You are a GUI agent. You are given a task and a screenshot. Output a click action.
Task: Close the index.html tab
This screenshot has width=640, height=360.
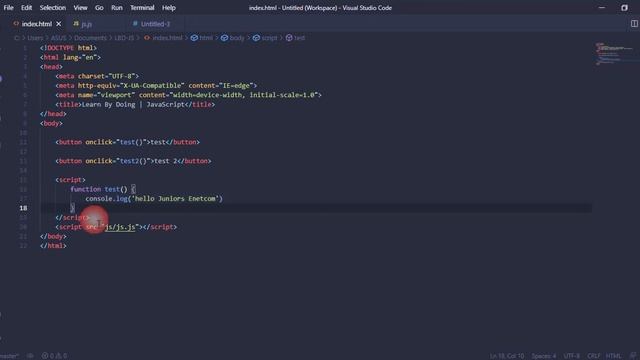(x=59, y=24)
